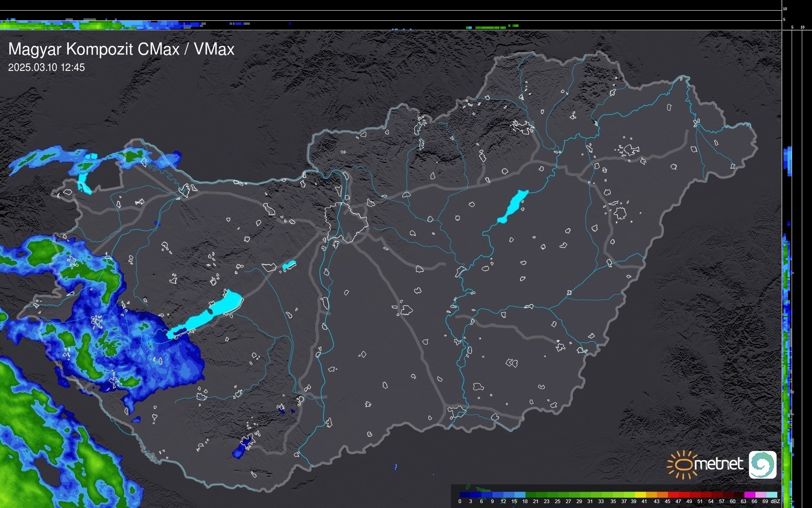
Task: Click Debrecen's city outline in the east
Action: pyautogui.click(x=620, y=213)
